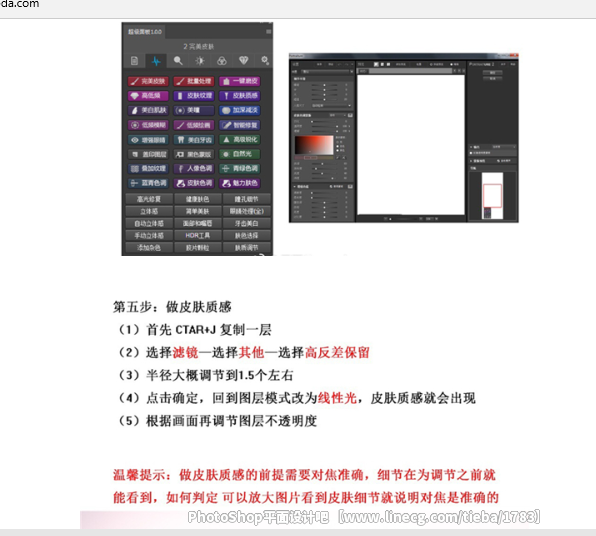
Task: Select the bottom radio option beside the color square
Action: click(338, 151)
